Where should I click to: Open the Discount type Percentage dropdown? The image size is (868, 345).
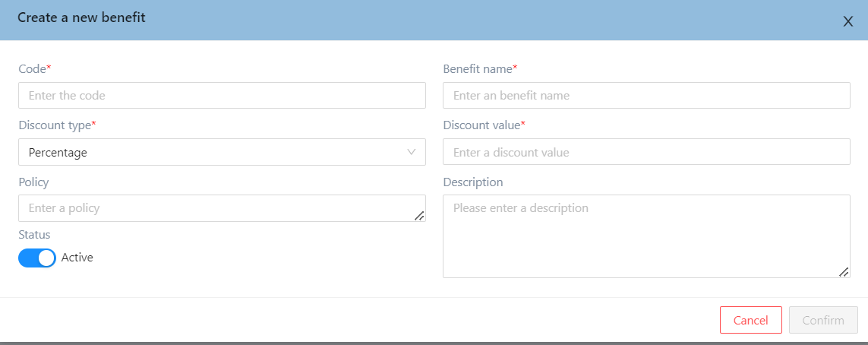pos(213,152)
